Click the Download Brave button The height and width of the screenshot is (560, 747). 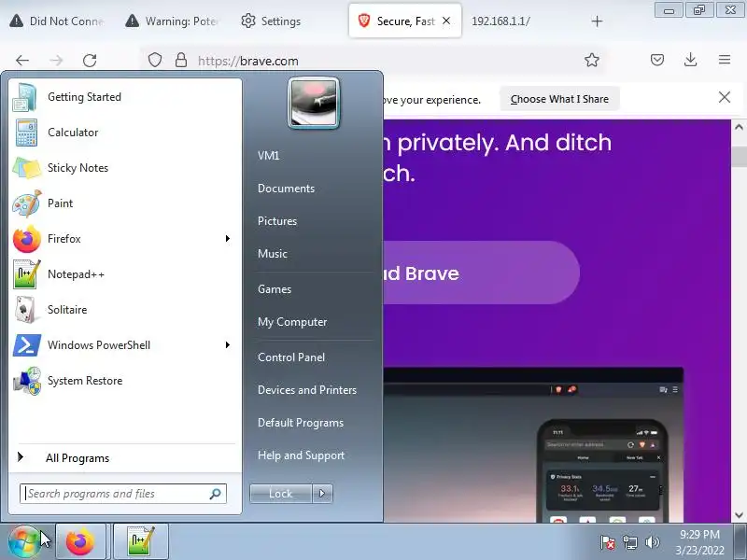coord(481,273)
